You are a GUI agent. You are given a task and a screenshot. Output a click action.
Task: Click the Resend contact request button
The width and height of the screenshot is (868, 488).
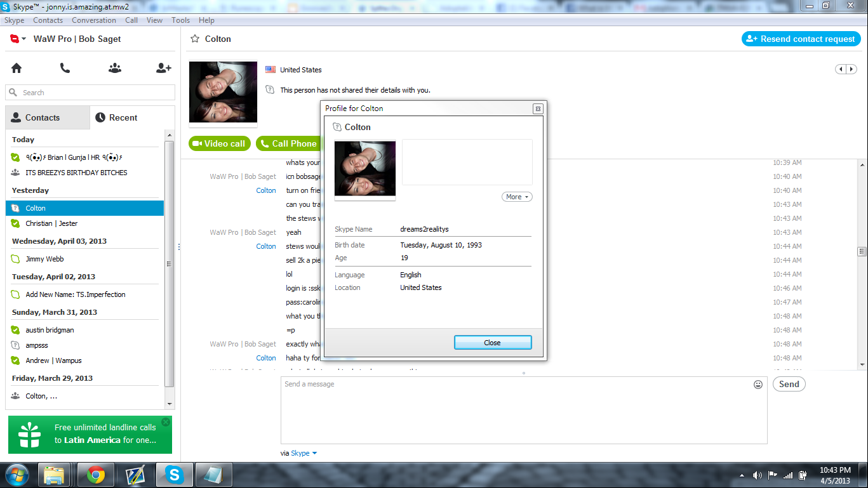(801, 39)
